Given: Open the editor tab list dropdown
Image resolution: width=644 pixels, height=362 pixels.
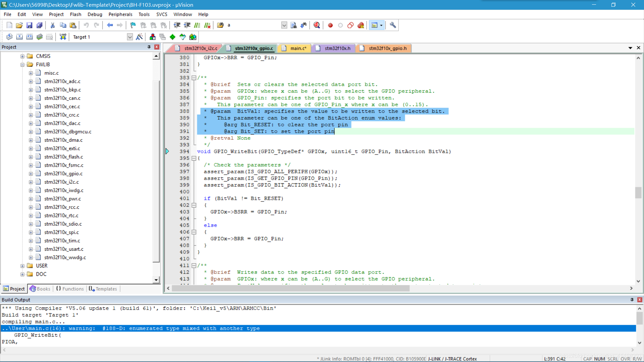Looking at the screenshot, I should click(x=630, y=48).
